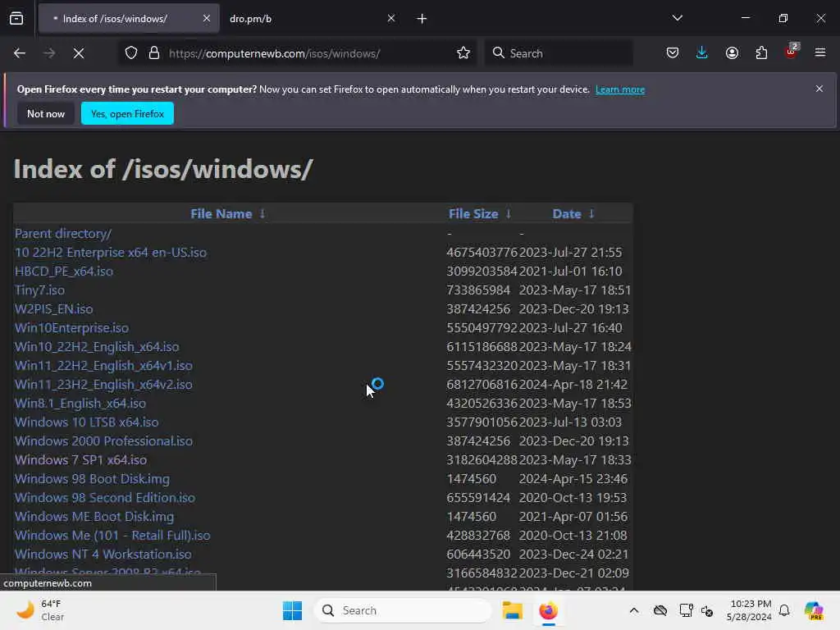Download Win11_23H2_English_x64v2.iso
This screenshot has height=630, width=840.
click(103, 384)
